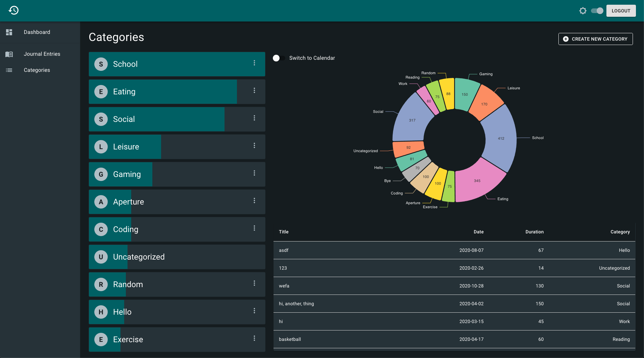Open Social category options menu
Image resolution: width=644 pixels, height=358 pixels.
tap(254, 118)
